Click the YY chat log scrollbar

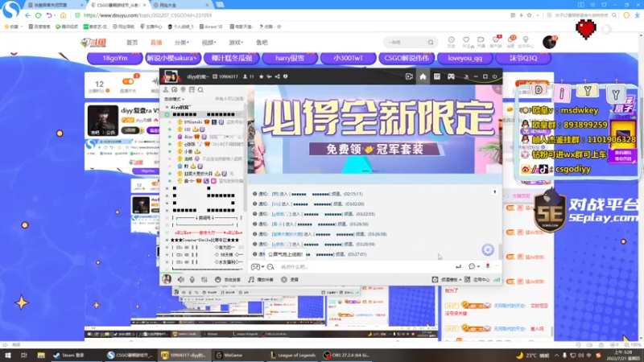point(500,251)
